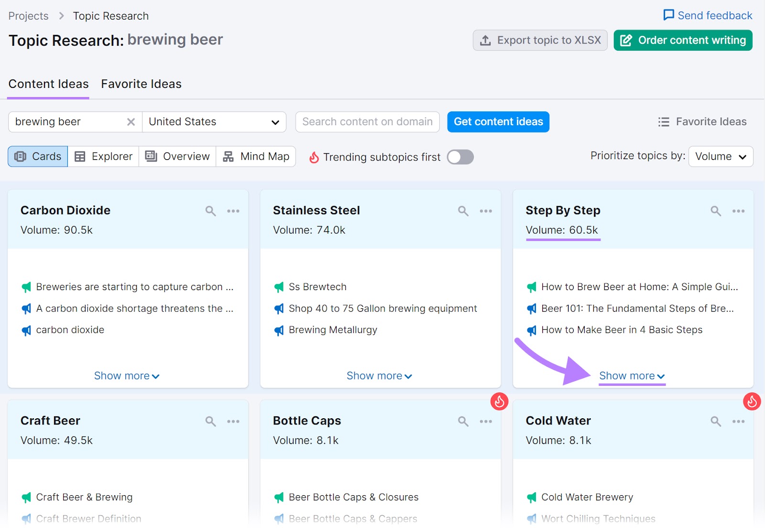765x532 pixels.
Task: Select the Cards view icon
Action: 20,156
